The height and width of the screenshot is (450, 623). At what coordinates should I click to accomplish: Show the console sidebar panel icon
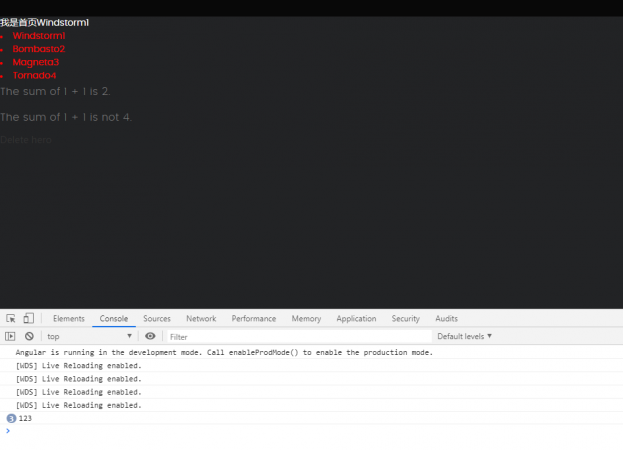point(10,336)
